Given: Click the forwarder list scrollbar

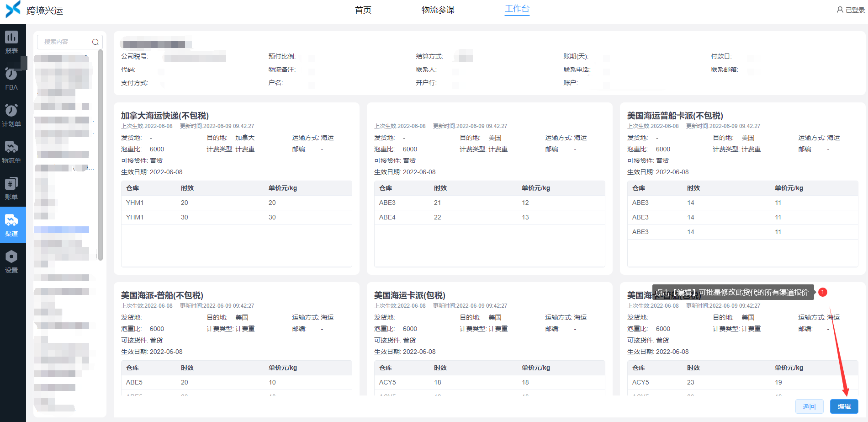Looking at the screenshot, I should coord(101,155).
